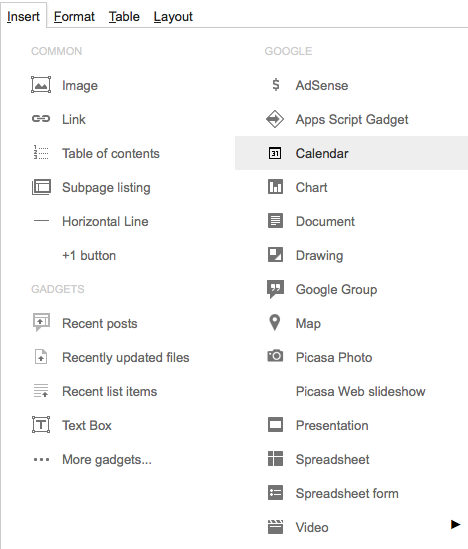Choose Horizontal Line from Insert menu
468x549 pixels.
click(105, 221)
